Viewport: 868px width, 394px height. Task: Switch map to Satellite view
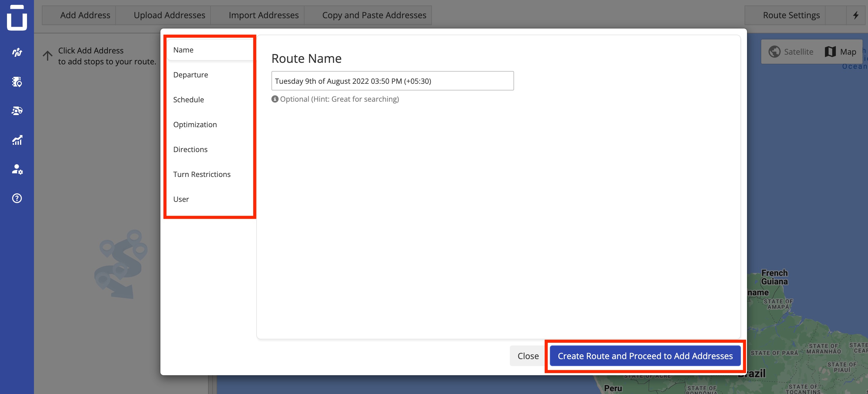[790, 52]
